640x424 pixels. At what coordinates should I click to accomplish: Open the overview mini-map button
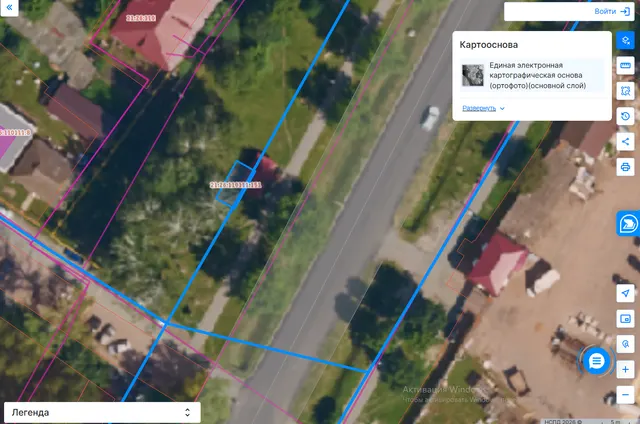click(x=625, y=319)
